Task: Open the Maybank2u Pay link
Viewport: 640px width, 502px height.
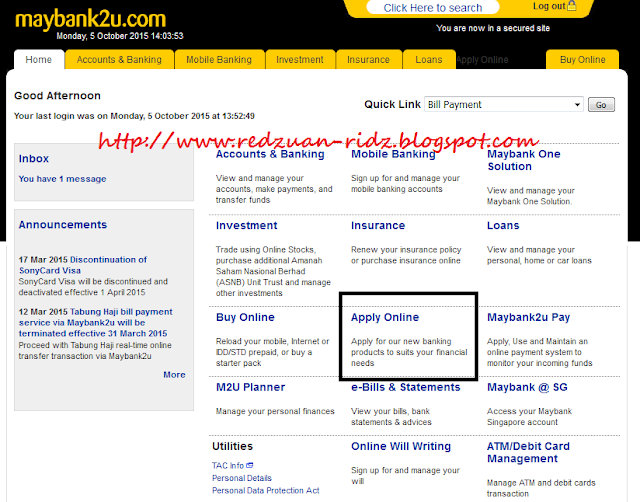Action: click(x=528, y=317)
